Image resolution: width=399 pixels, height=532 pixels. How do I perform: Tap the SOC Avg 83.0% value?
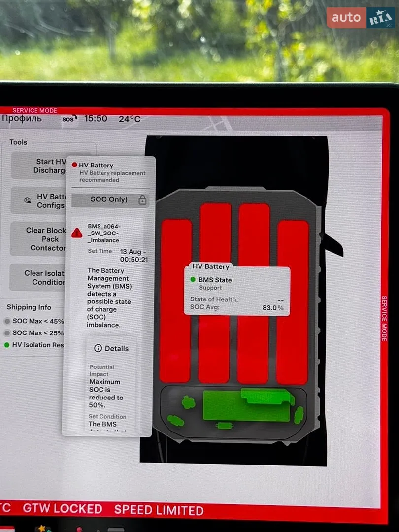point(273,308)
